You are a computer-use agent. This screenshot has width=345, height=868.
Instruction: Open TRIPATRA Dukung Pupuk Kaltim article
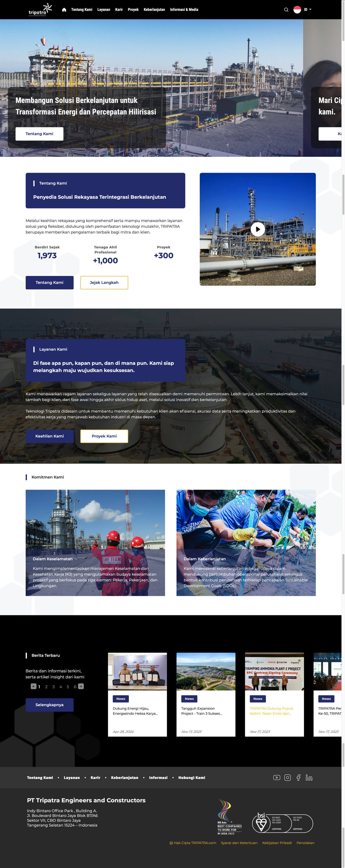click(271, 711)
